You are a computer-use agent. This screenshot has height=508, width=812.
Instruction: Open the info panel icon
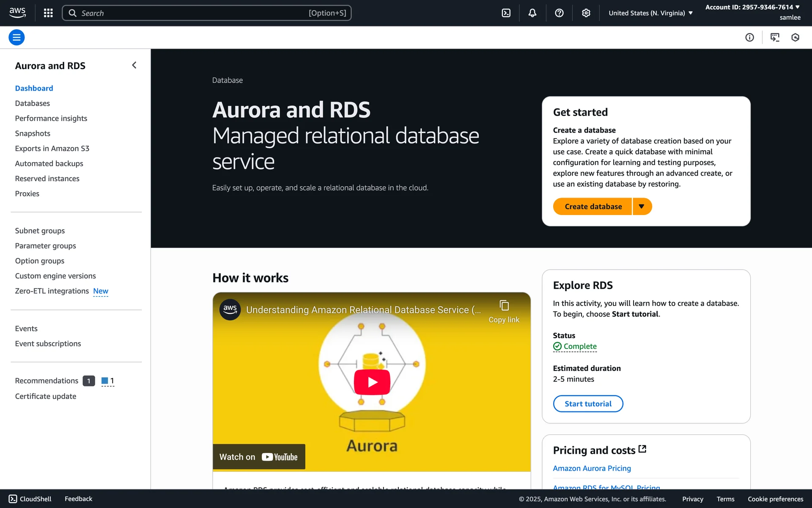point(749,37)
